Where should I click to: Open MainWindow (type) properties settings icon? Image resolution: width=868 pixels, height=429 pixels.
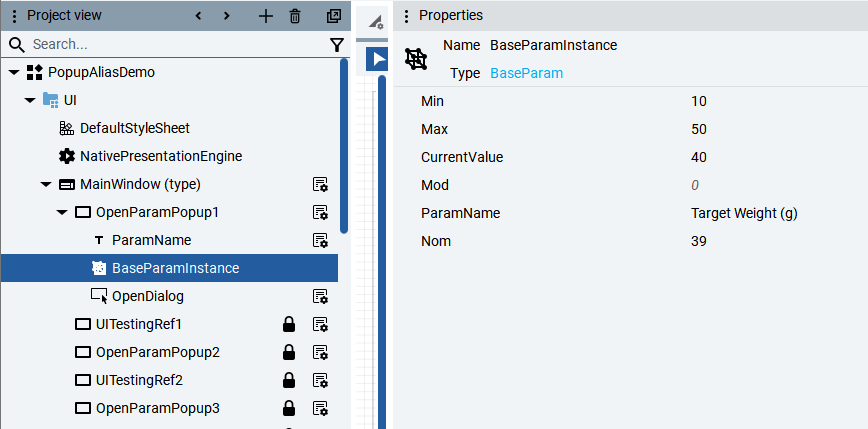pyautogui.click(x=321, y=184)
